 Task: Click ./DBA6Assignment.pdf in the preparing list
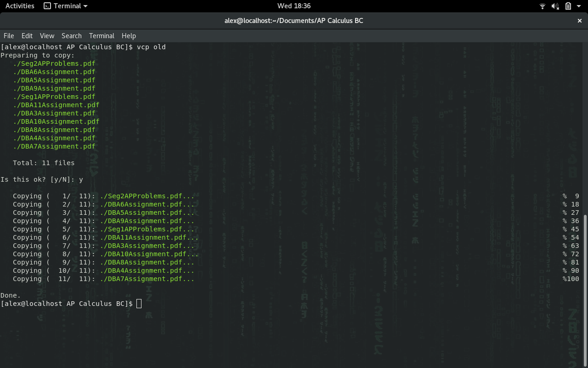pos(54,72)
